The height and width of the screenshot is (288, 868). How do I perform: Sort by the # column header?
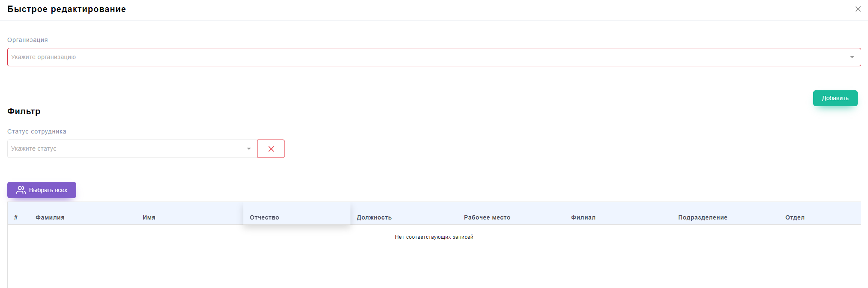pos(16,217)
